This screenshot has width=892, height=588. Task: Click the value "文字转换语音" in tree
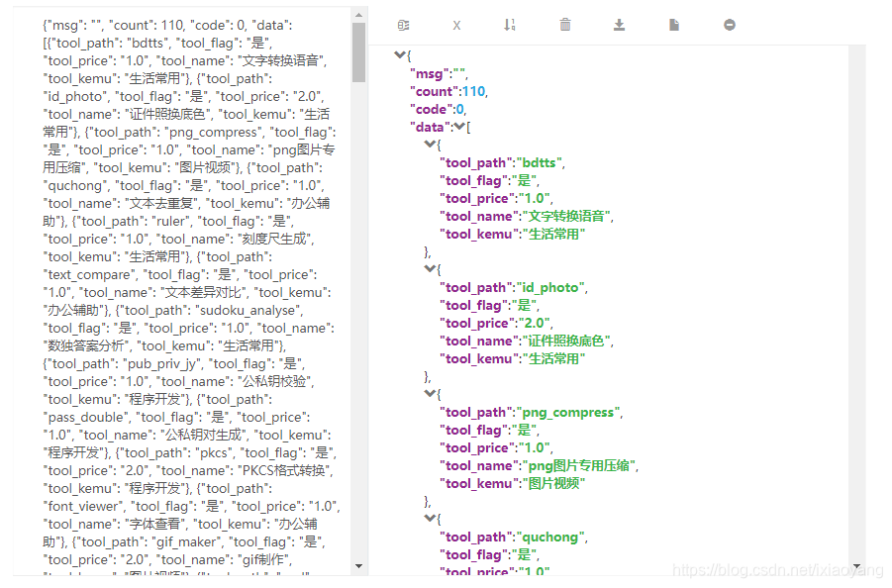566,216
